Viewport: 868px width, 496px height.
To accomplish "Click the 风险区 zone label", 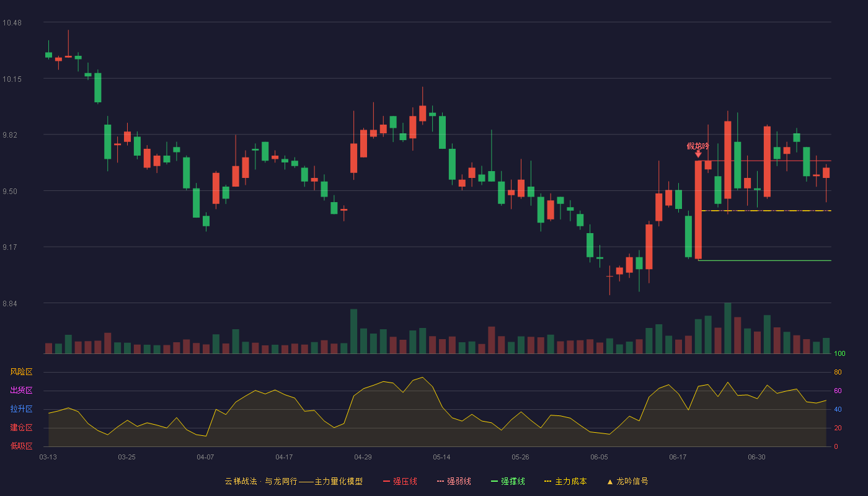I will [x=21, y=372].
